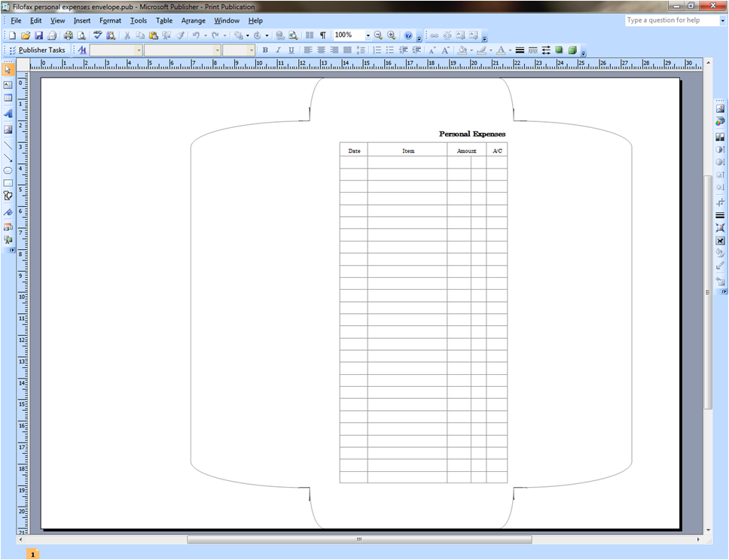Open the Tools menu
Viewport: 729px width, 560px height.
(x=139, y=20)
